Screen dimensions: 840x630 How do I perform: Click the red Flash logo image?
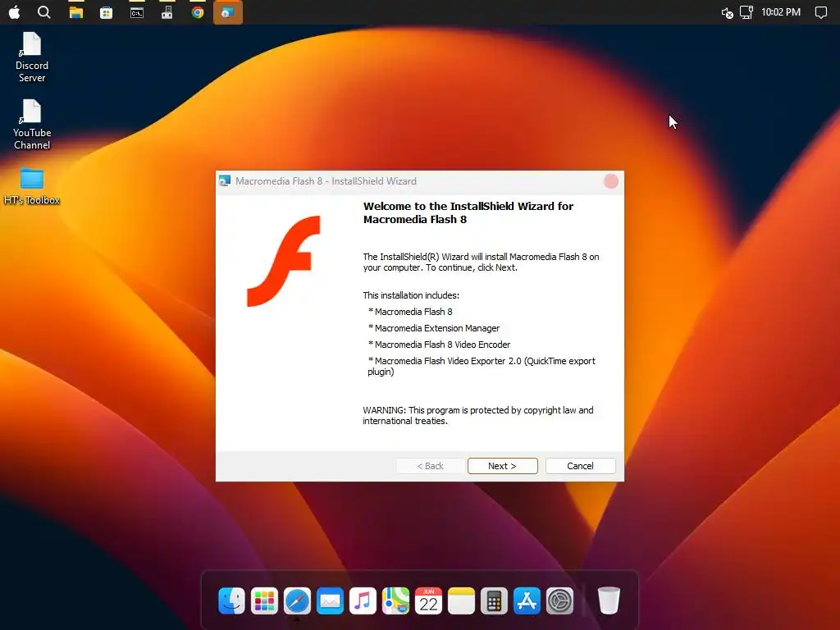point(283,262)
